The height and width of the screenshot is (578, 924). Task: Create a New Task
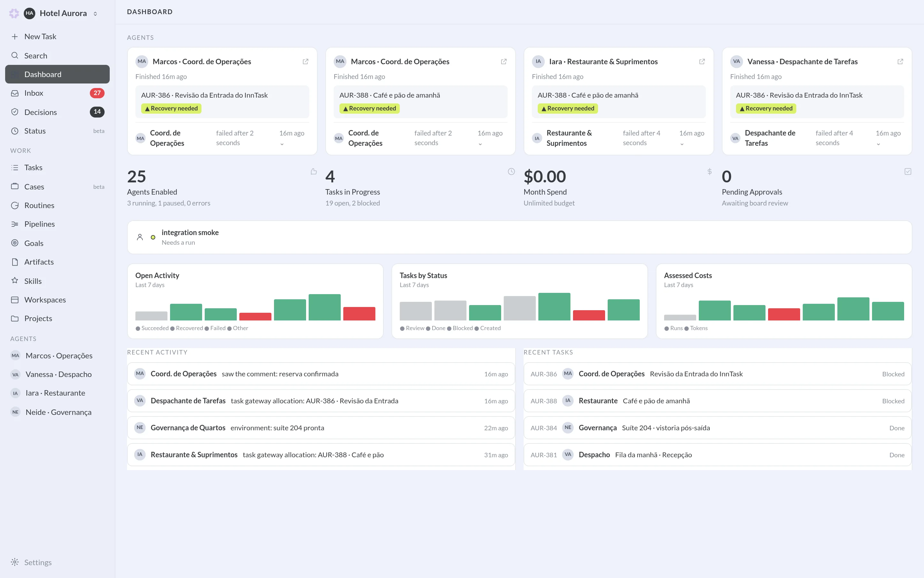(x=57, y=36)
